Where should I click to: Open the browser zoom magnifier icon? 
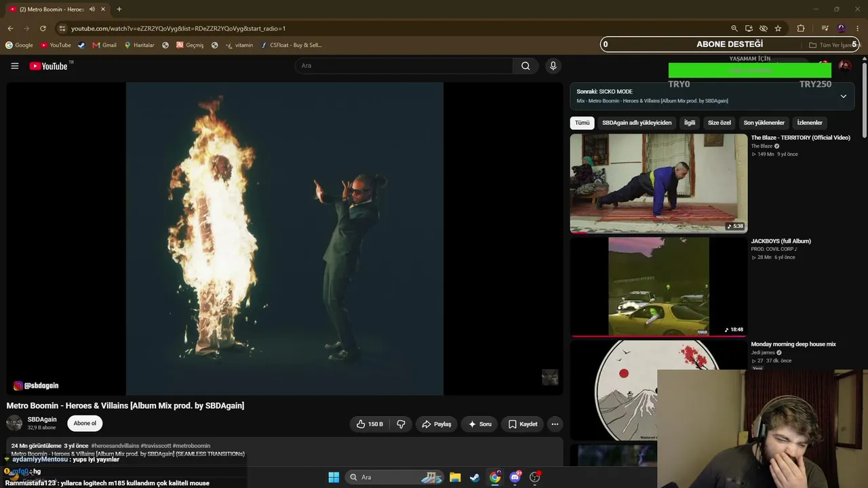[734, 28]
